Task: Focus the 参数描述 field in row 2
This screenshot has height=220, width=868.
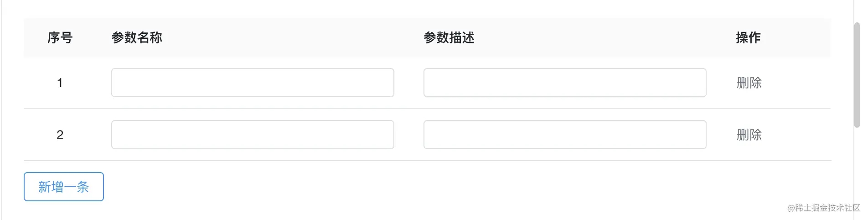Action: pyautogui.click(x=564, y=135)
